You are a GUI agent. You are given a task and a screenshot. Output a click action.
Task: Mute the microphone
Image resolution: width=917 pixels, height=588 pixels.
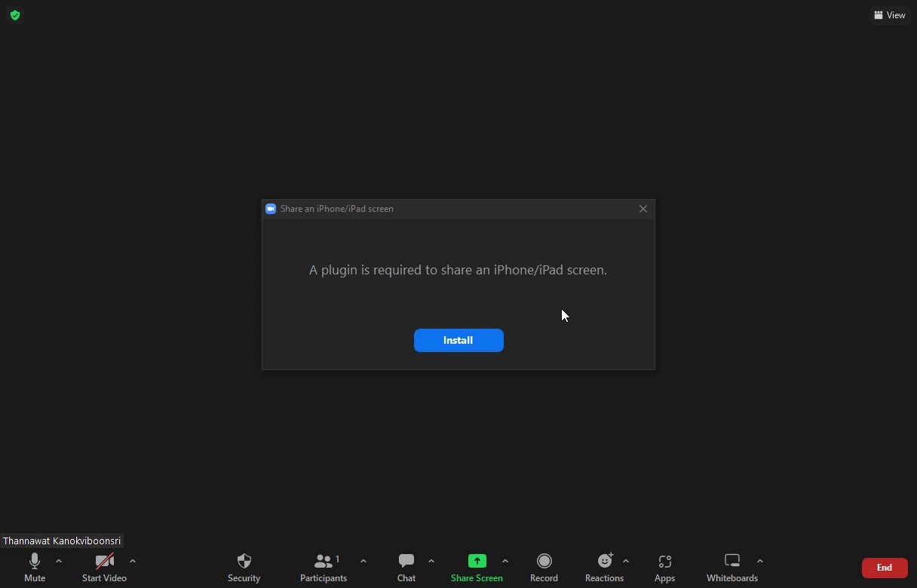pyautogui.click(x=35, y=568)
